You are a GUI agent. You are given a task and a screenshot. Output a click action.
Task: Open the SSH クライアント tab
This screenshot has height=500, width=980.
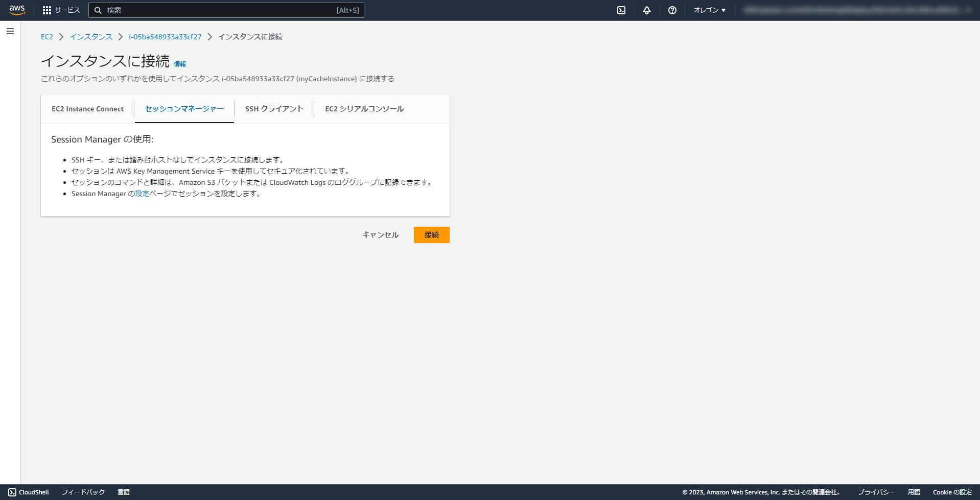274,109
